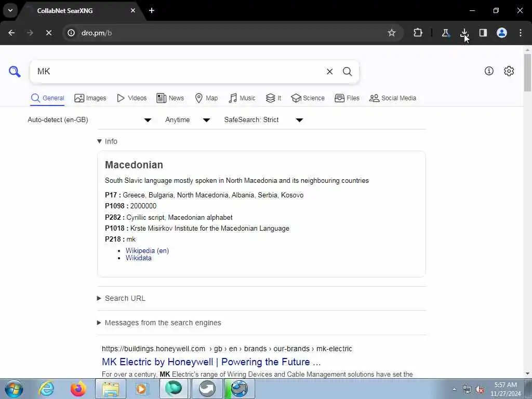Stop loading the page
Image resolution: width=532 pixels, height=399 pixels.
pyautogui.click(x=48, y=33)
